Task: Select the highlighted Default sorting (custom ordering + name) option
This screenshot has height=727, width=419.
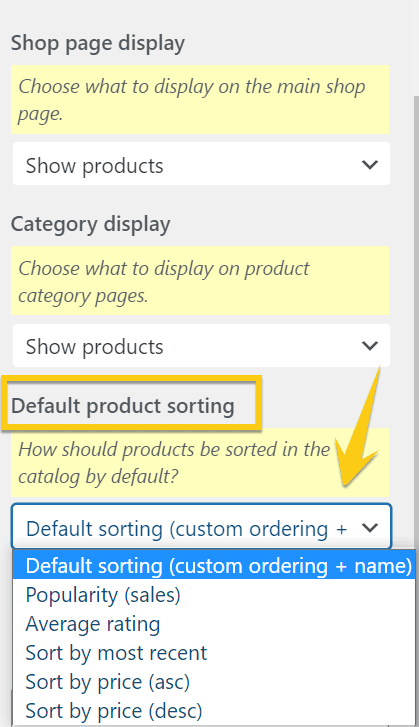Action: coord(214,565)
